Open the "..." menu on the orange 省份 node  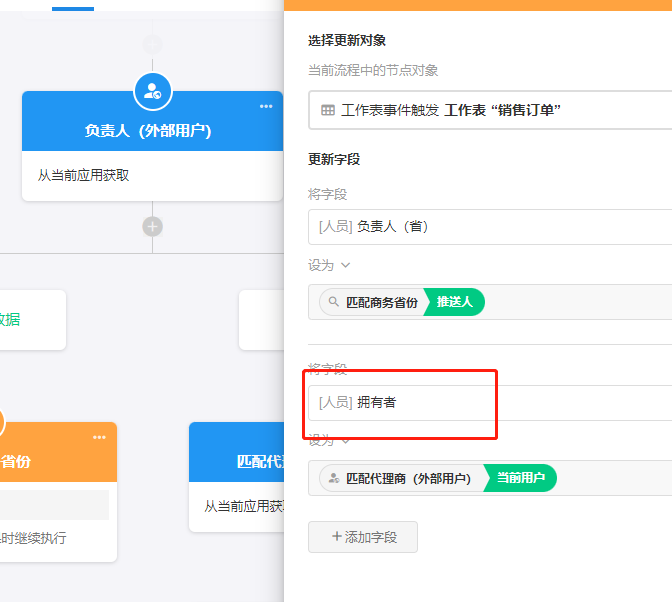(99, 437)
